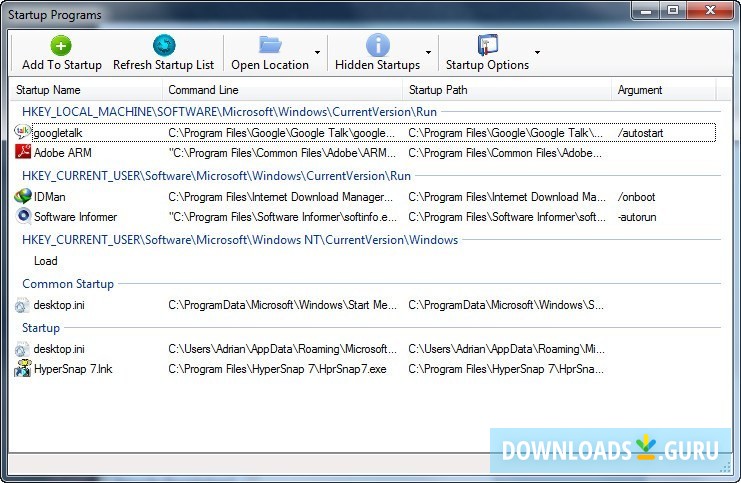Click the IDMan globe icon
The width and height of the screenshot is (741, 483).
pos(23,196)
